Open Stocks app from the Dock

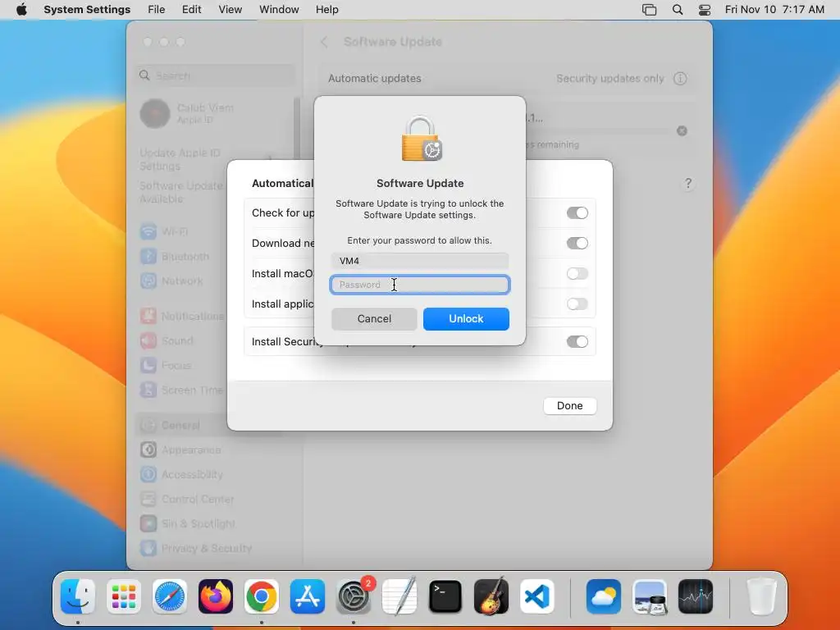(x=696, y=596)
